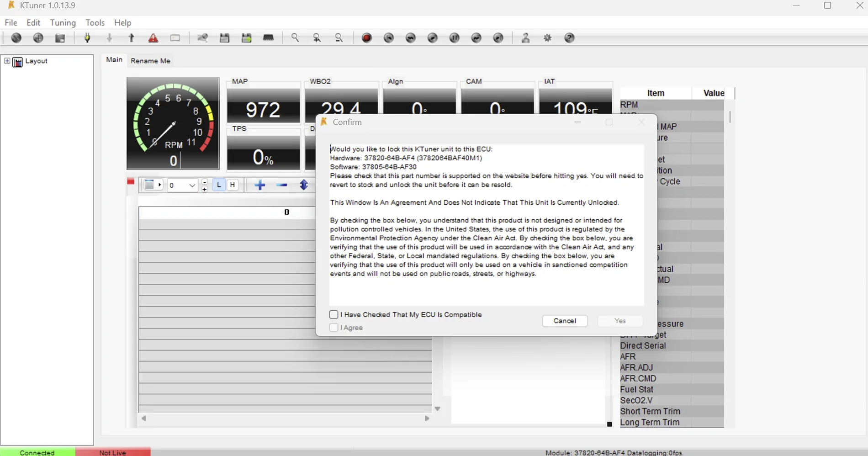Switch to the Rename Me tab
This screenshot has width=868, height=456.
click(x=150, y=61)
